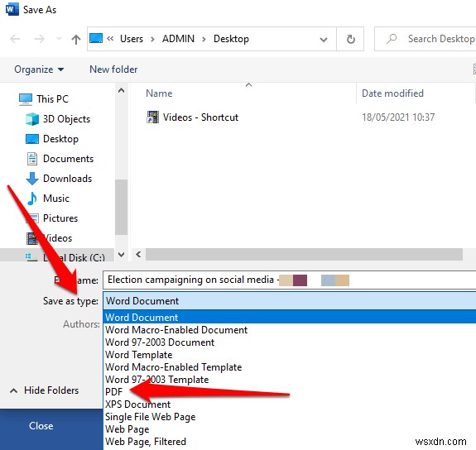Image resolution: width=476 pixels, height=450 pixels.
Task: Click the search magnifier icon
Action: coord(392,39)
